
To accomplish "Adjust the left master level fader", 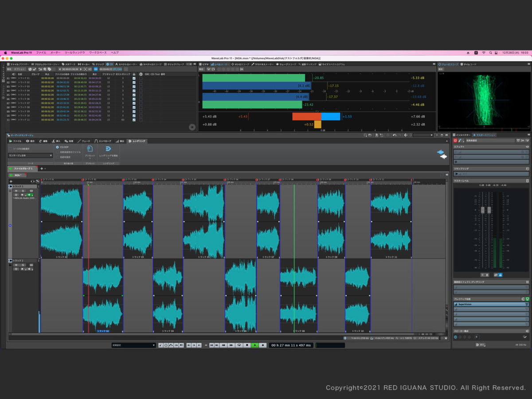I will tap(482, 210).
